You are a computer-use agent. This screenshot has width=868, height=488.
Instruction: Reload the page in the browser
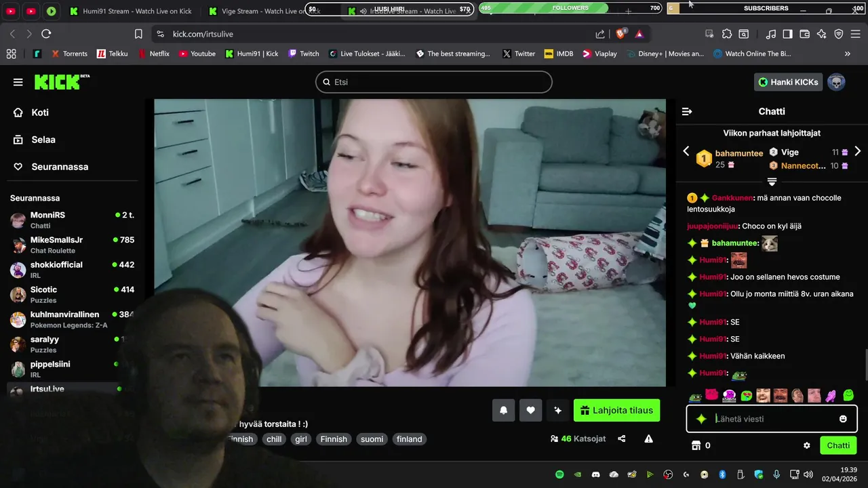click(46, 34)
